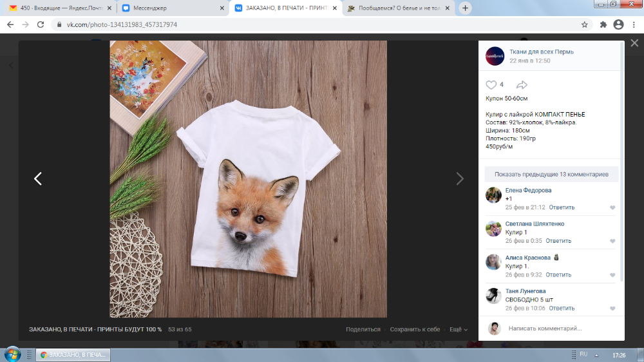Select the ЗАКАЗАНО, В ПЕЧАТИ tab

click(286, 8)
